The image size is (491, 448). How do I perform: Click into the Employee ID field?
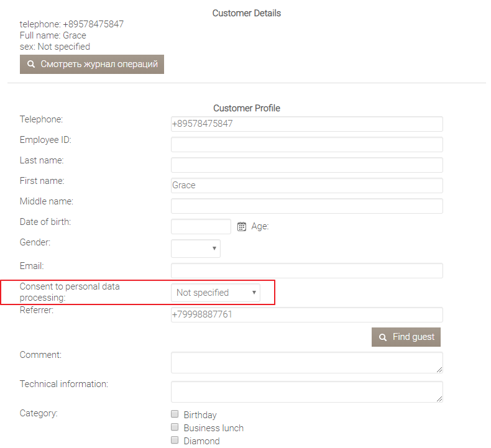(x=306, y=145)
